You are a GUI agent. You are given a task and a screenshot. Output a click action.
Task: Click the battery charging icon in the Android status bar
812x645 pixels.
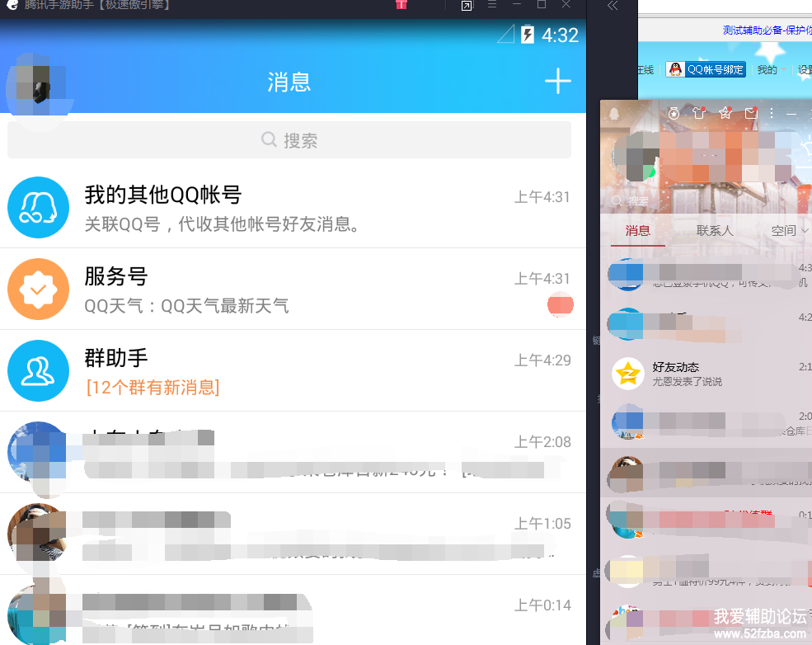point(527,34)
